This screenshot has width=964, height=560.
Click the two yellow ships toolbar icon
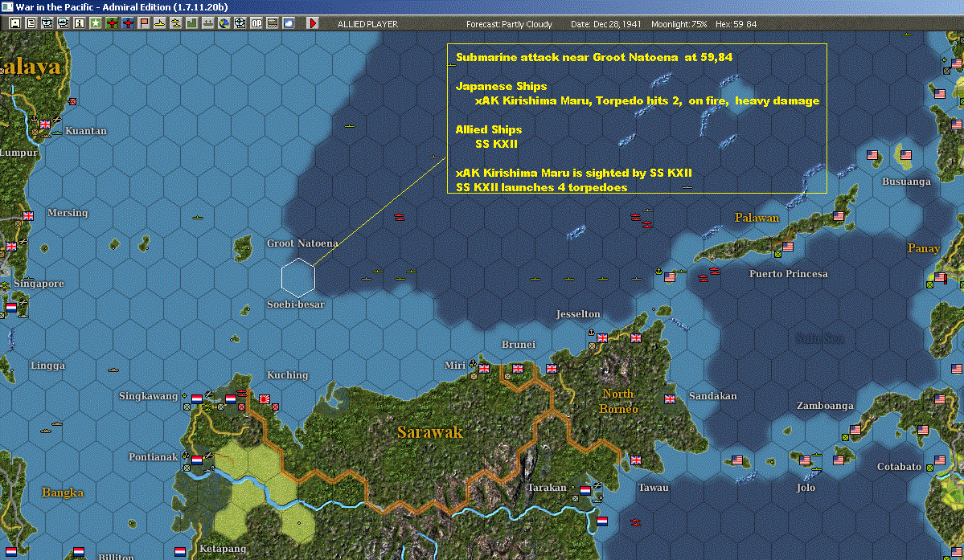point(175,23)
